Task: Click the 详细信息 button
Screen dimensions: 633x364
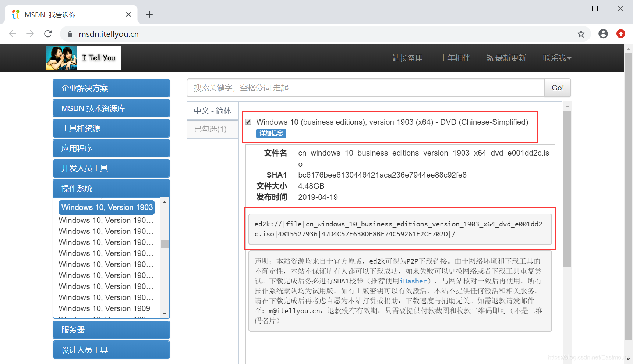Action: (x=271, y=133)
